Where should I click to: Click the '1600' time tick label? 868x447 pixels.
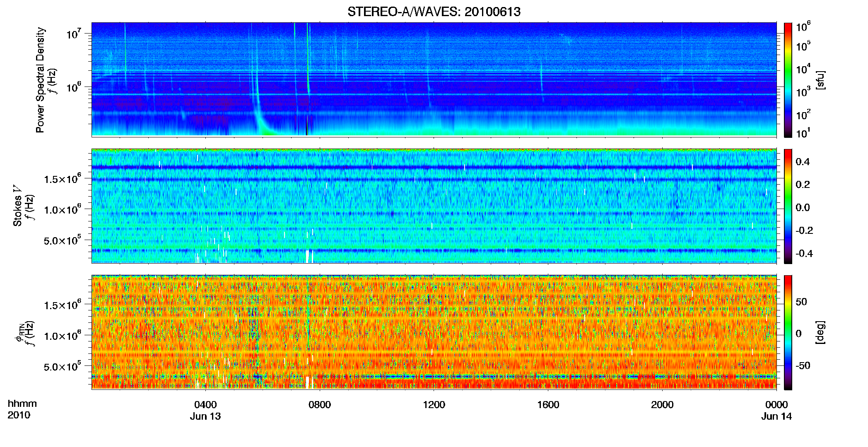pyautogui.click(x=548, y=405)
